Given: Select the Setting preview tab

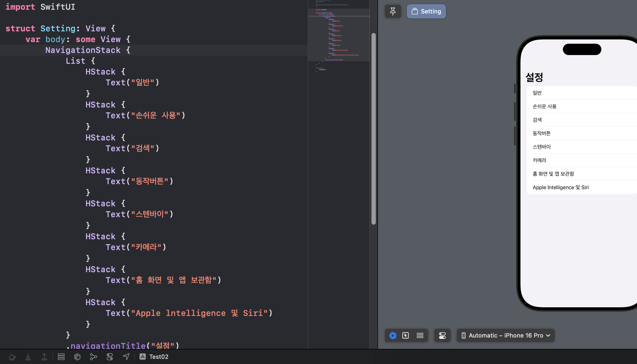Looking at the screenshot, I should click(426, 11).
